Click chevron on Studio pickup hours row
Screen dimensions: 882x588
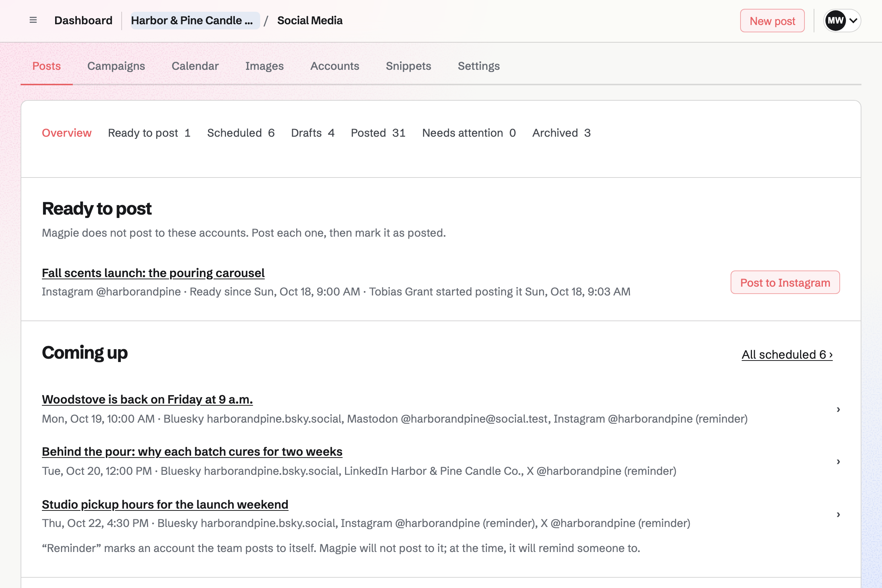pyautogui.click(x=838, y=514)
